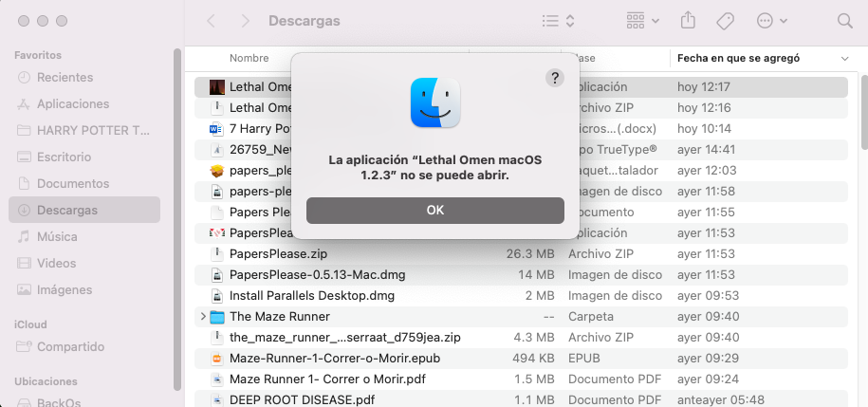Screen dimensions: 868x407
Task: Click the Share toolbar icon
Action: pos(688,21)
